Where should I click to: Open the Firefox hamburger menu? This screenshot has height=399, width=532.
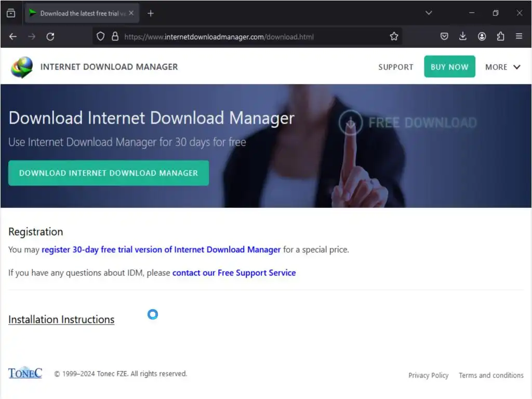coord(519,36)
